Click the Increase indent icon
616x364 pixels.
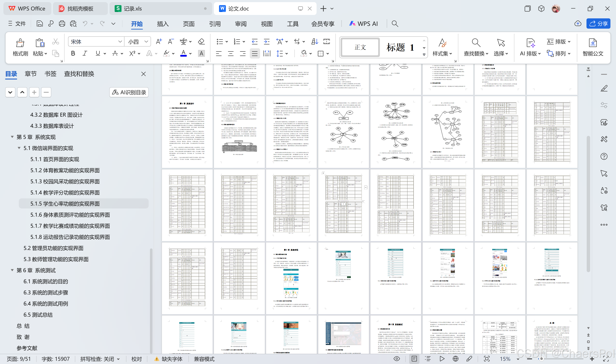point(266,41)
